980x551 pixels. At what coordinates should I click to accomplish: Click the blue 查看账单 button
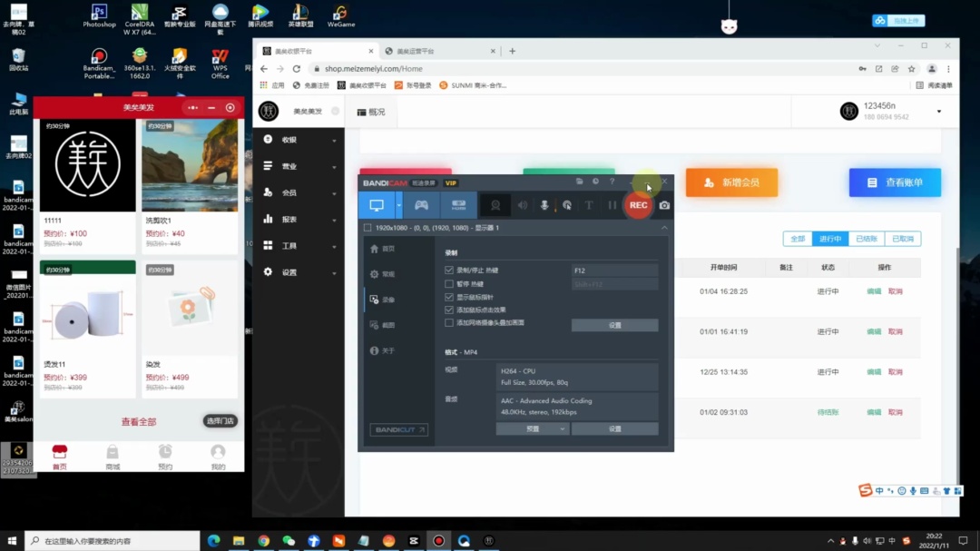coord(894,182)
